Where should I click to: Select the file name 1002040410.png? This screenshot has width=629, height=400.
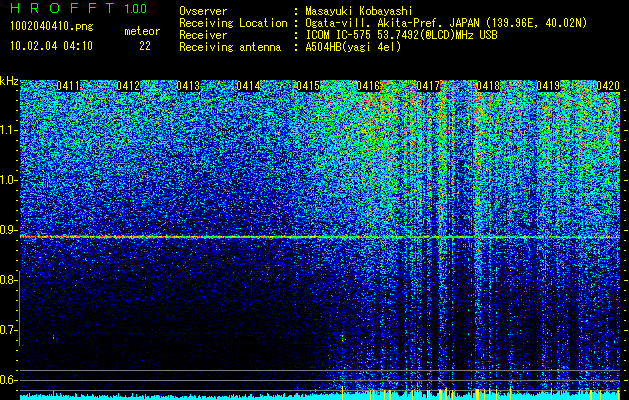point(52,27)
